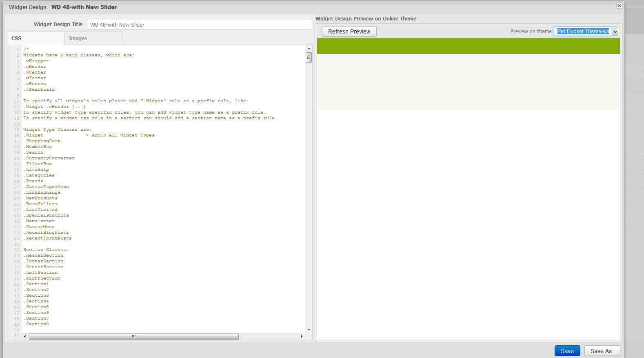Viewport: 644px width, 358px height.
Task: Click the horizontal scrollbar thumb under editor
Action: point(133,336)
